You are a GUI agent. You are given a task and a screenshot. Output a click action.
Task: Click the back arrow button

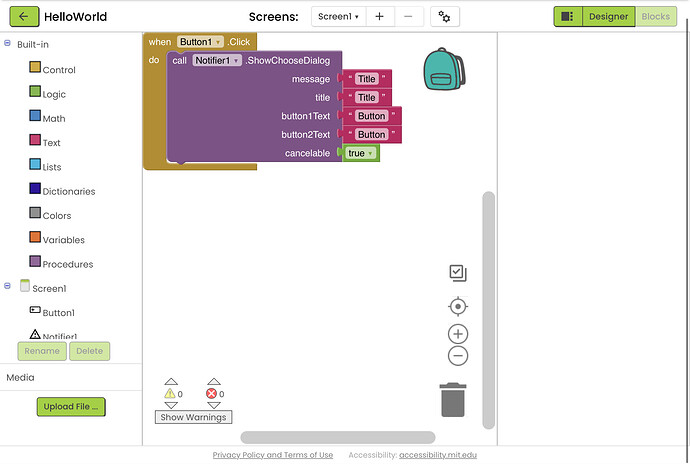[23, 17]
